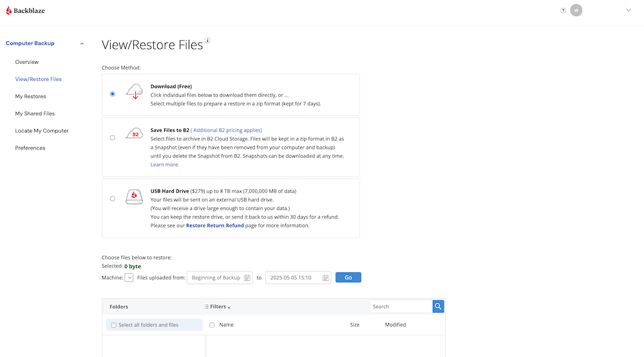Sort by the Size column header

pos(354,325)
